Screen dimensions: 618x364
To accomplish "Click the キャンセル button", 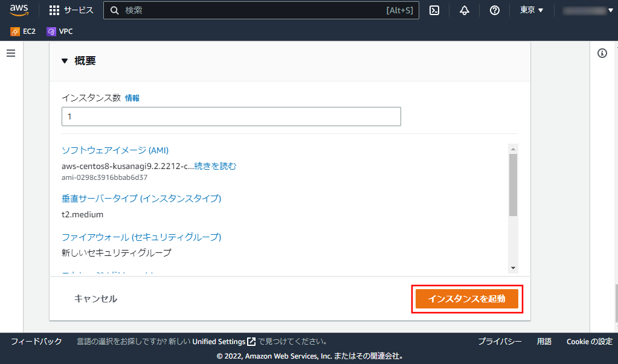I will coord(96,299).
